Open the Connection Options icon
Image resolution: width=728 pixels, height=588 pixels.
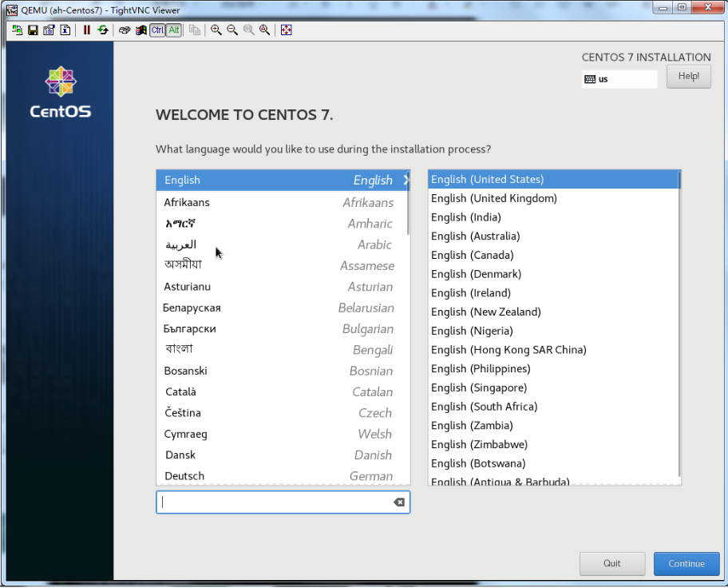coord(49,30)
